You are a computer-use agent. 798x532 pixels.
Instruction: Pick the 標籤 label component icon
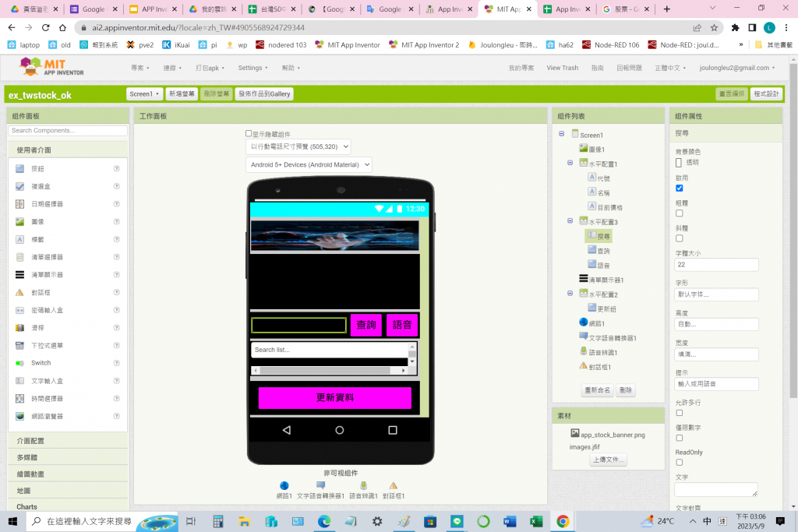coord(19,239)
